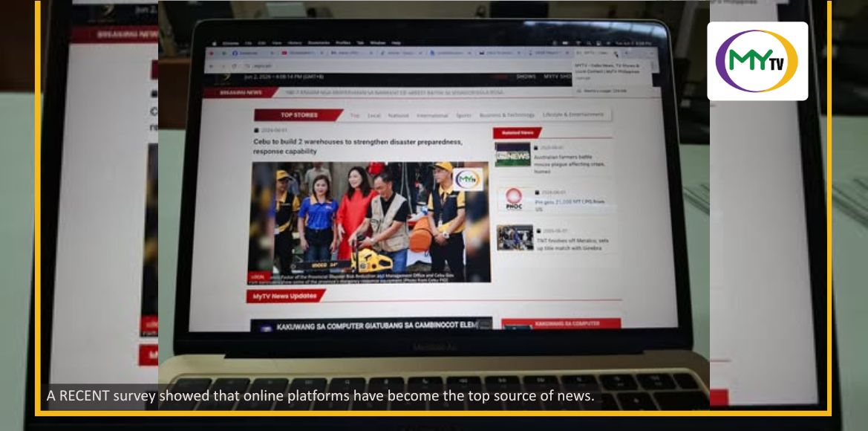This screenshot has height=431, width=868.
Task: Open the Australian farmers news thumbnail
Action: coord(512,155)
